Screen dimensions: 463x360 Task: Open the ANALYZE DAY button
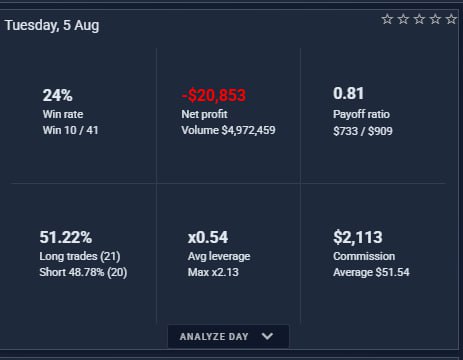pyautogui.click(x=228, y=336)
